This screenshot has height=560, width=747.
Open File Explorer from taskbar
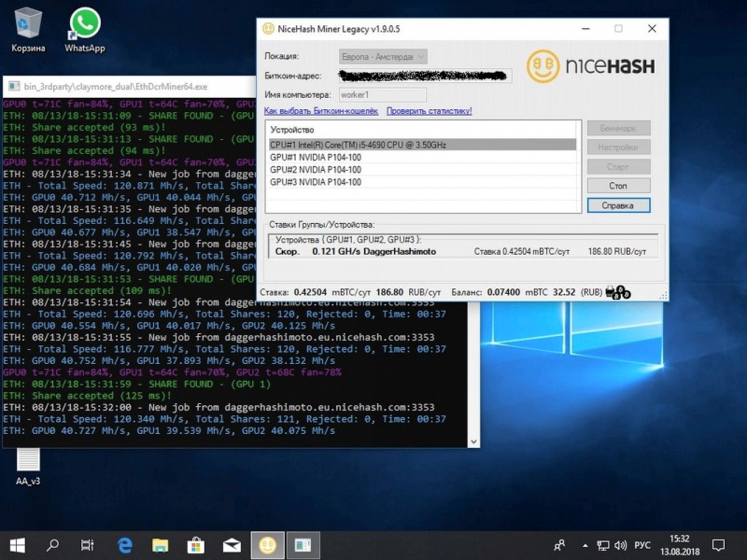tap(160, 545)
